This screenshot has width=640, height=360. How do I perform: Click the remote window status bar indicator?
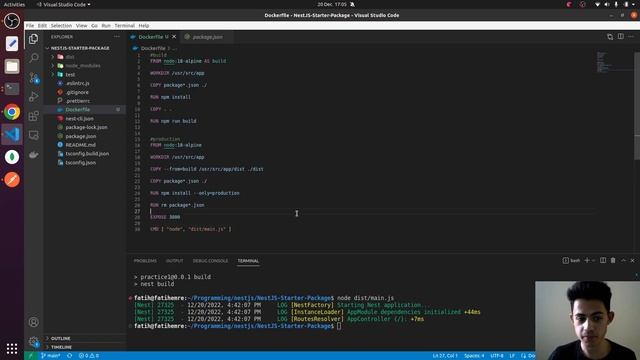[x=30, y=356]
